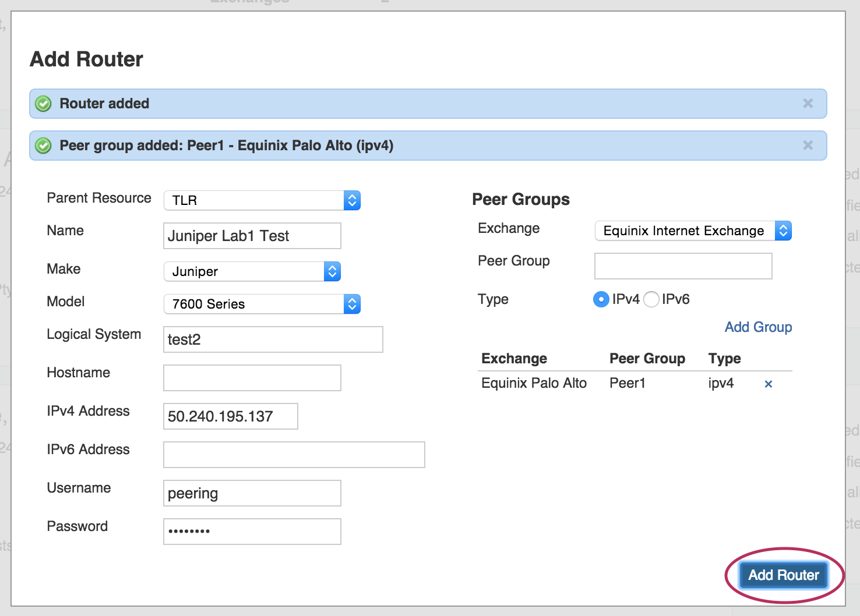Open the Exchange dropdown in Peer Groups

tap(693, 231)
